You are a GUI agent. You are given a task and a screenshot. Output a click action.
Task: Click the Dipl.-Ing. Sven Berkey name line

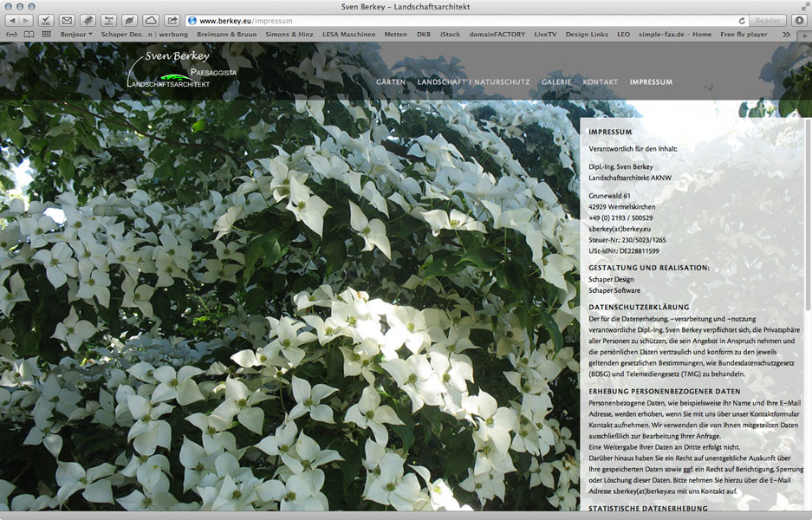pos(620,166)
